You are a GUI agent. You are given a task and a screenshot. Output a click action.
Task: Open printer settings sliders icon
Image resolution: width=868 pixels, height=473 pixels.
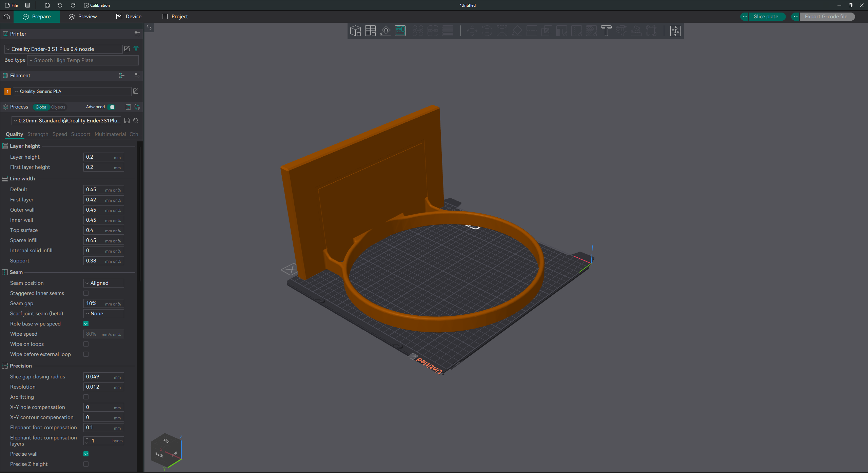(137, 34)
